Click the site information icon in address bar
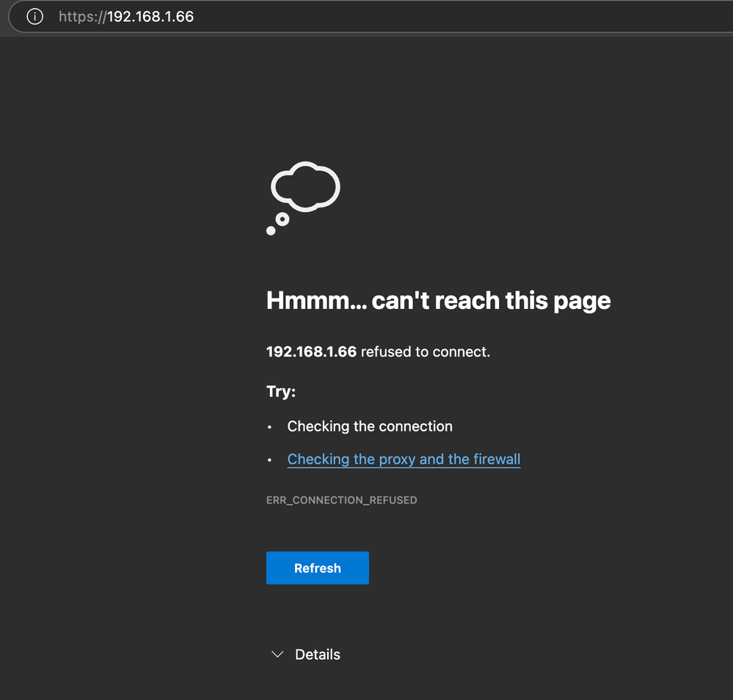Screen dimensions: 733x700 pyautogui.click(x=34, y=16)
